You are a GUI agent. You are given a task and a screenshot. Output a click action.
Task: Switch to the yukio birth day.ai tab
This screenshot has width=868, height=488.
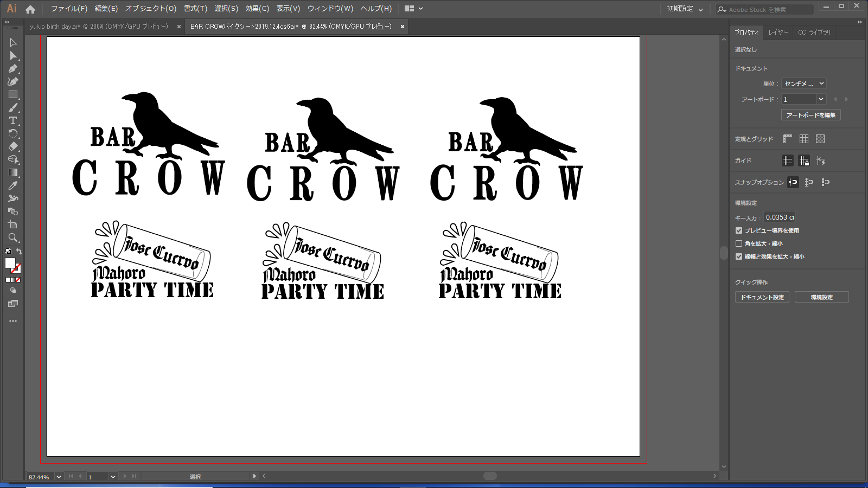tap(99, 27)
